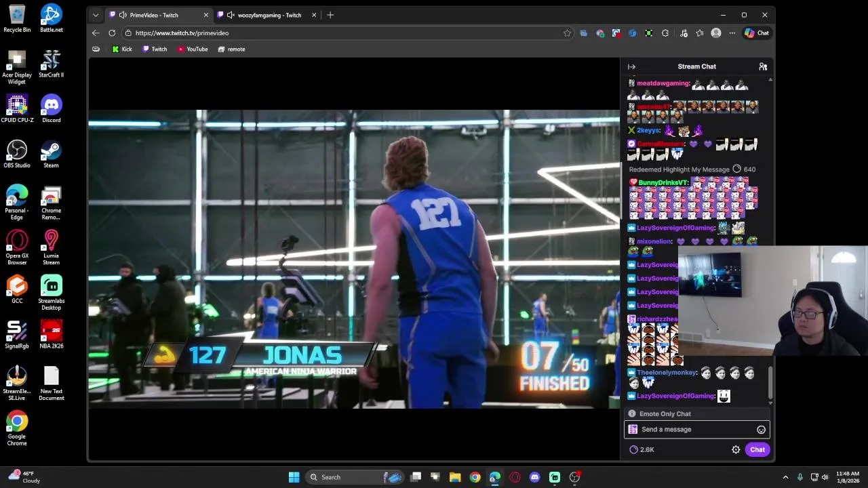Mute the PrimeVideo tab audio icon
Image resolution: width=868 pixels, height=488 pixels.
(123, 15)
